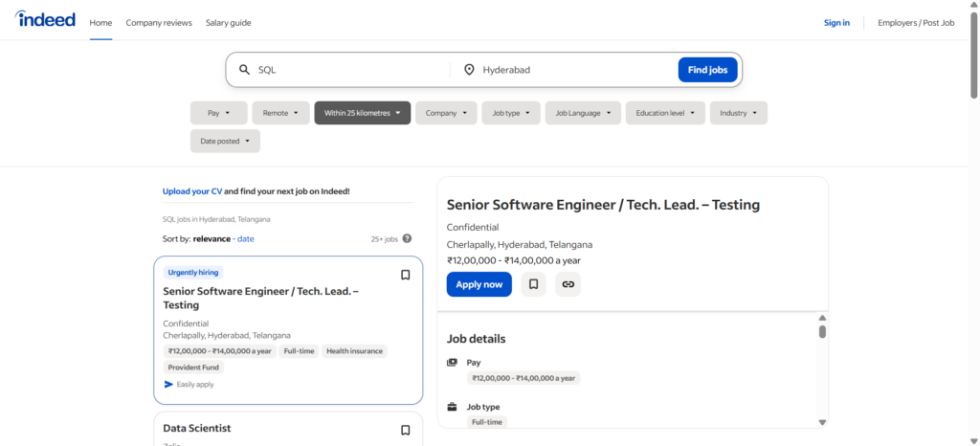The width and height of the screenshot is (980, 446).
Task: Click the Full-time chip in Job details
Action: [487, 422]
